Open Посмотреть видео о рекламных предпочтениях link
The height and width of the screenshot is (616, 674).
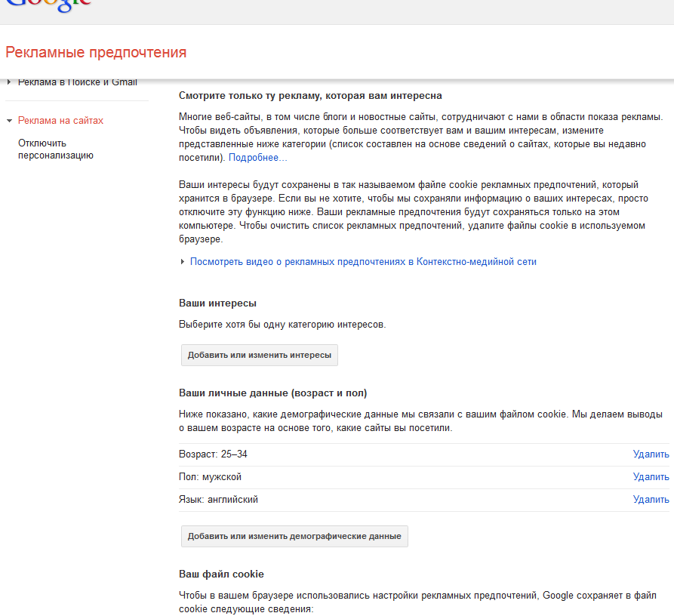point(363,262)
